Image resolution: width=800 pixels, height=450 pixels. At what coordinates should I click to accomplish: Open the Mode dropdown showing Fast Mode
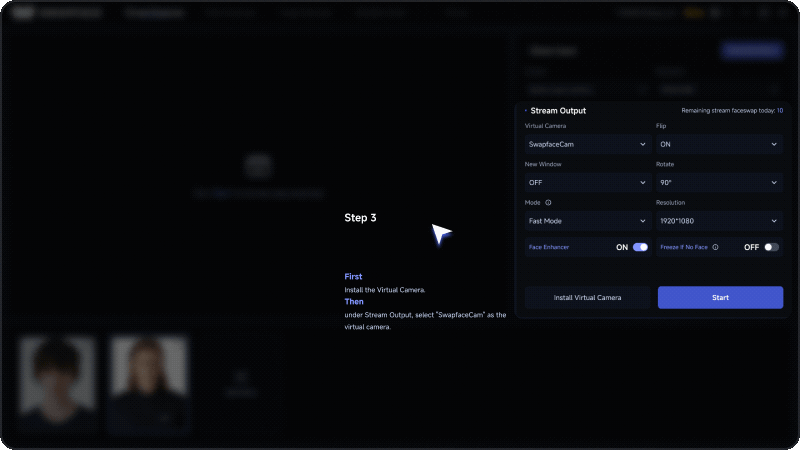click(587, 221)
